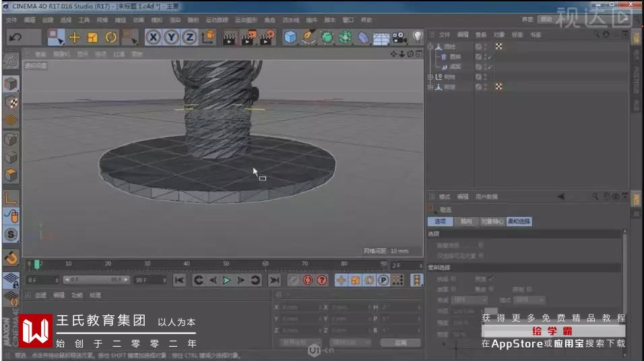Toggle the Y axis lock
The height and width of the screenshot is (361, 644).
click(x=171, y=37)
